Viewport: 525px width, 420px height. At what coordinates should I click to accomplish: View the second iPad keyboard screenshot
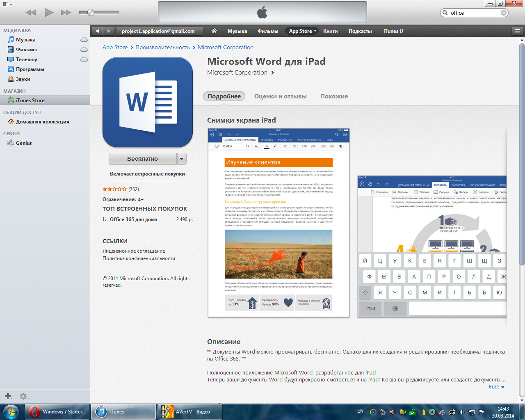432,246
